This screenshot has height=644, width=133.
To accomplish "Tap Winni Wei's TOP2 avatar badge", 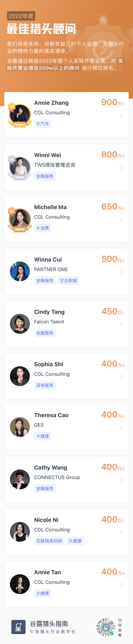I will click(x=20, y=167).
